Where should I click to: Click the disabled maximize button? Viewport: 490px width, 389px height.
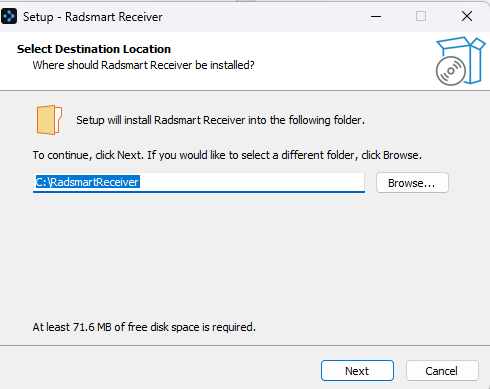(421, 16)
